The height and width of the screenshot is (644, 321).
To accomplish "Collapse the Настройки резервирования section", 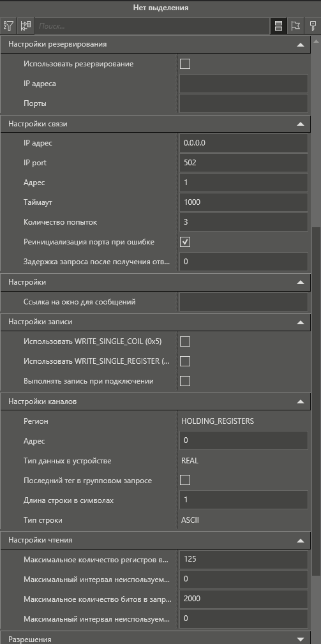I will tap(301, 44).
